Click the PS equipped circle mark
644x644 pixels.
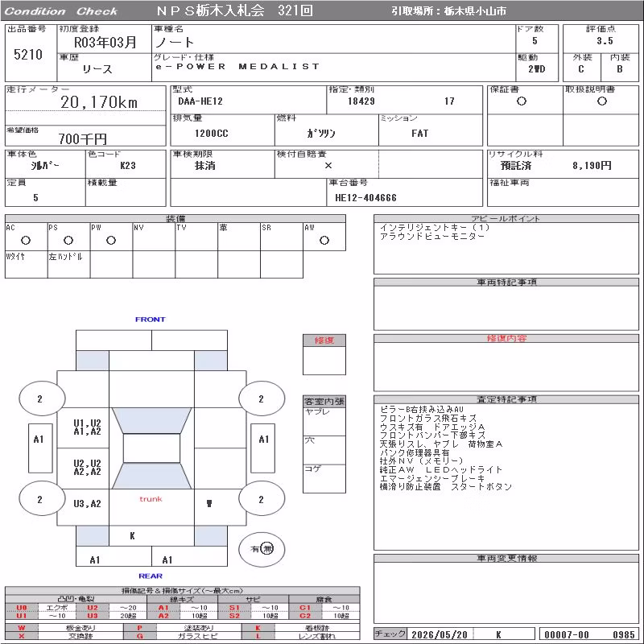pos(68,240)
